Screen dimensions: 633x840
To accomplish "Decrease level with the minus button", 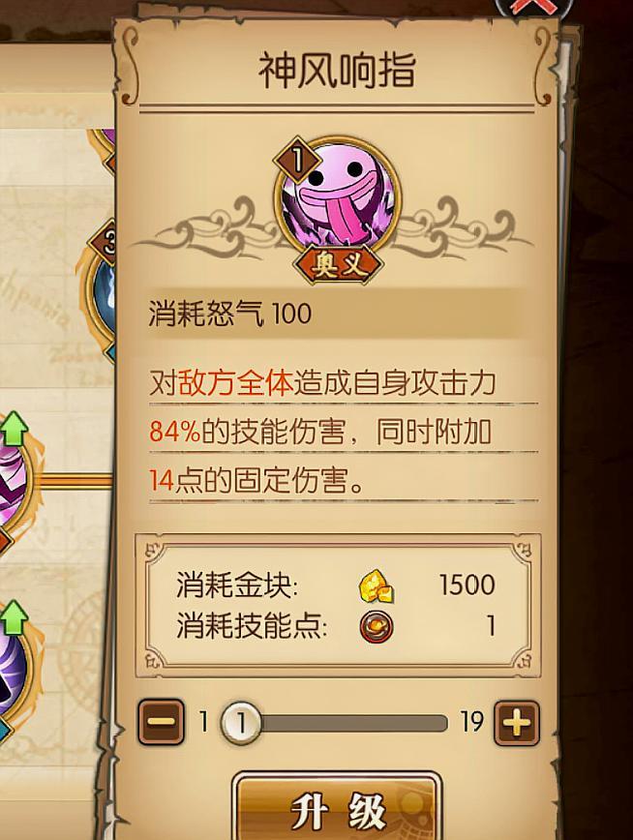I will point(161,723).
